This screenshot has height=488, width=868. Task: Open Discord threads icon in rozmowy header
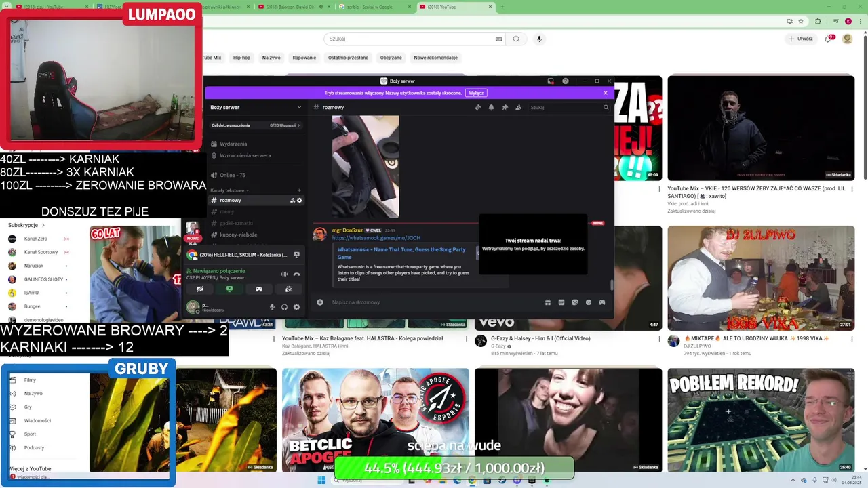click(477, 107)
